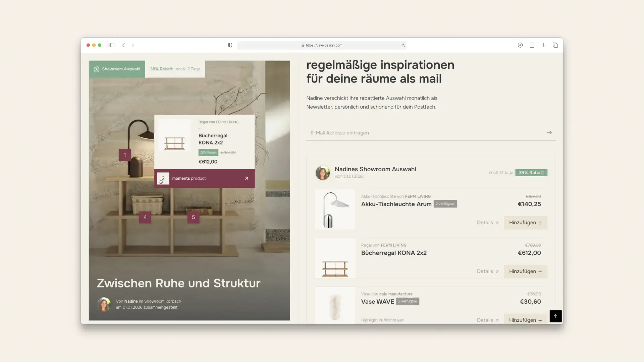Click the browser back navigation arrow
Screen dimensions: 644x362
[x=123, y=45]
